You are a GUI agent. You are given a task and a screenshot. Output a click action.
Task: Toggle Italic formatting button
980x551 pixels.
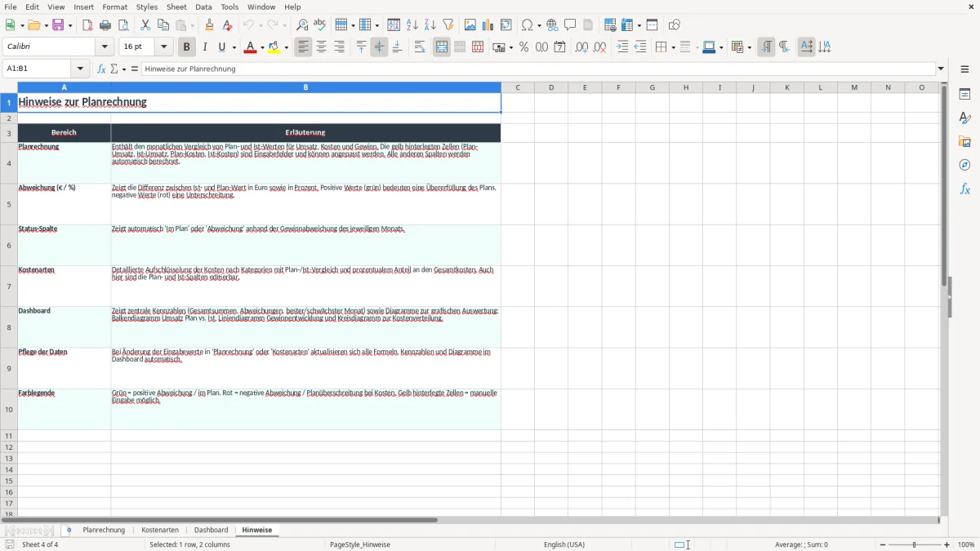(x=205, y=47)
